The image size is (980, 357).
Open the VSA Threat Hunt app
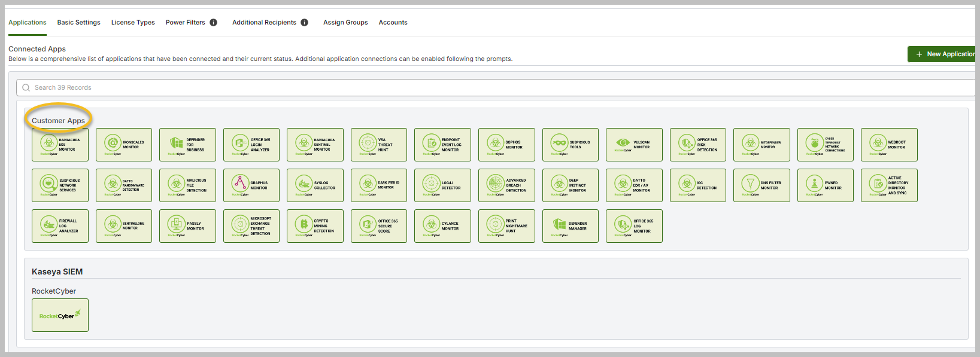click(379, 145)
